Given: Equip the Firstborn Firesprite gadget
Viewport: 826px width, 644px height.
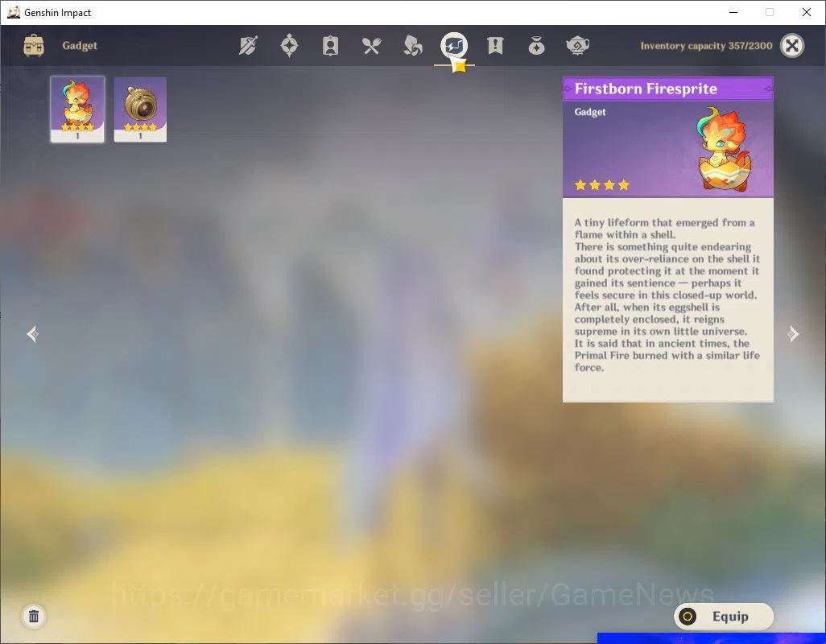Looking at the screenshot, I should point(723,616).
